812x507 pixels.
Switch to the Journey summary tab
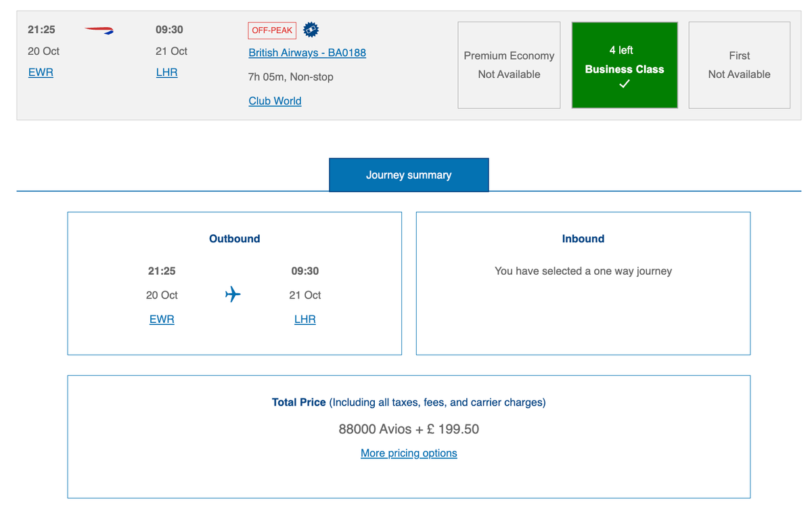click(409, 175)
